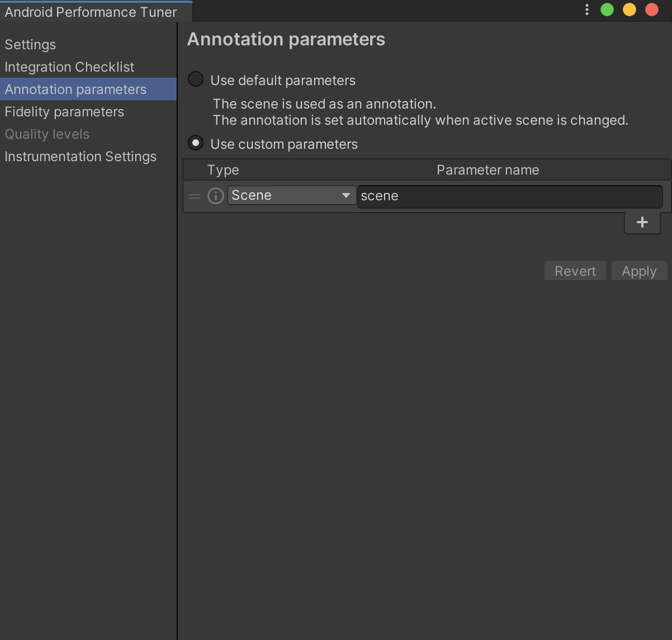This screenshot has height=640, width=672.
Task: Click the info icon beside Scene type
Action: pyautogui.click(x=216, y=196)
